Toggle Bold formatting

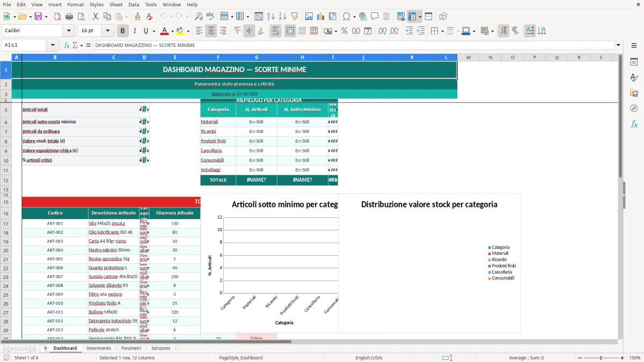122,31
